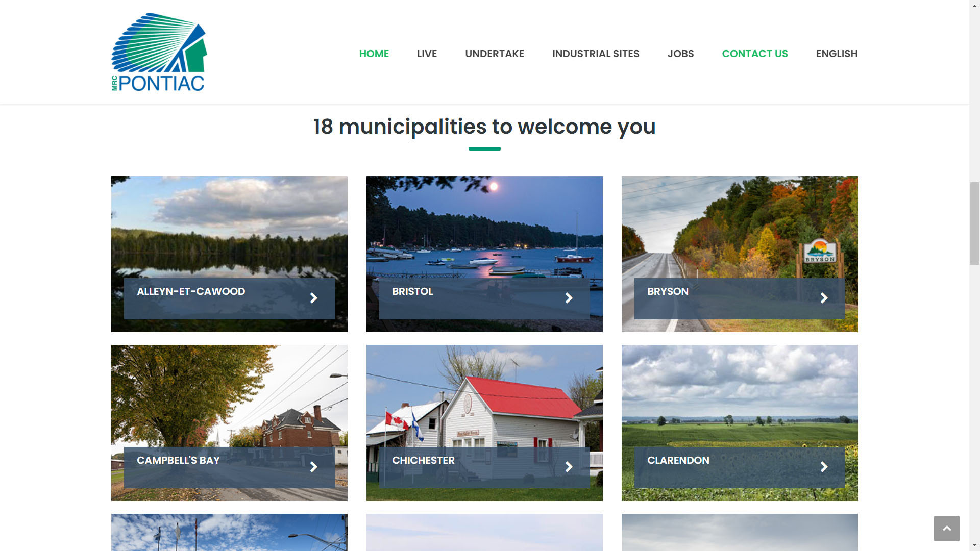The width and height of the screenshot is (980, 551).
Task: Open the Alleyn-et-Cawood municipality link
Action: tap(191, 291)
